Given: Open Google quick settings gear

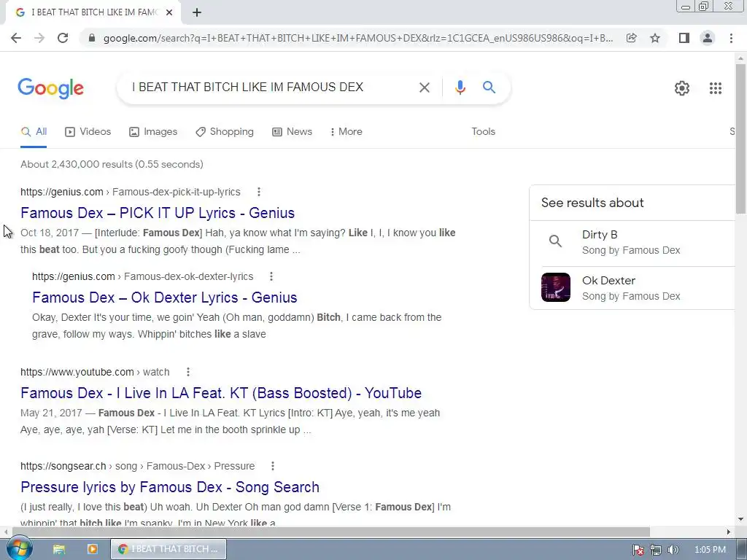Looking at the screenshot, I should [682, 88].
